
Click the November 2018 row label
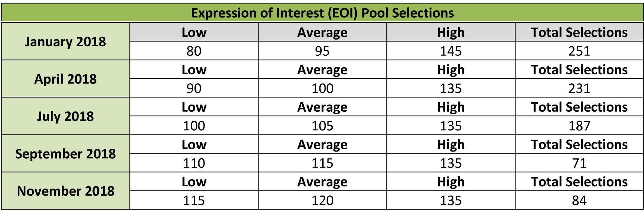tap(65, 191)
